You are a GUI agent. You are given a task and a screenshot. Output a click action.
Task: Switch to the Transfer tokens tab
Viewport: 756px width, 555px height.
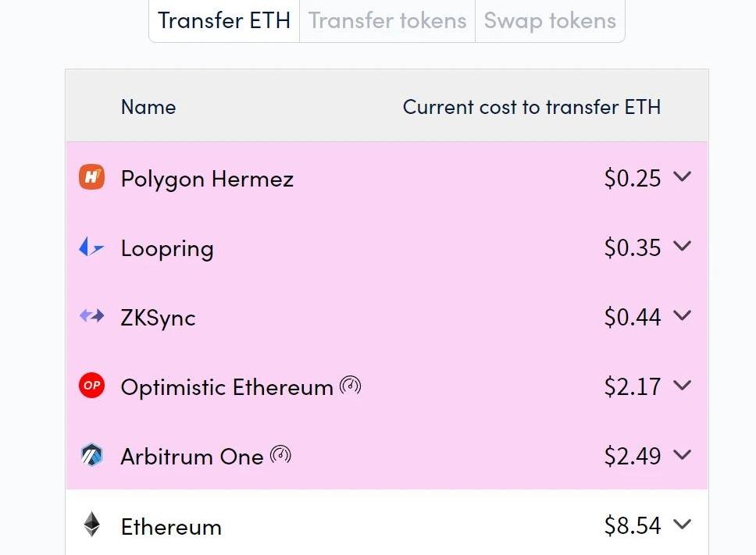point(387,21)
